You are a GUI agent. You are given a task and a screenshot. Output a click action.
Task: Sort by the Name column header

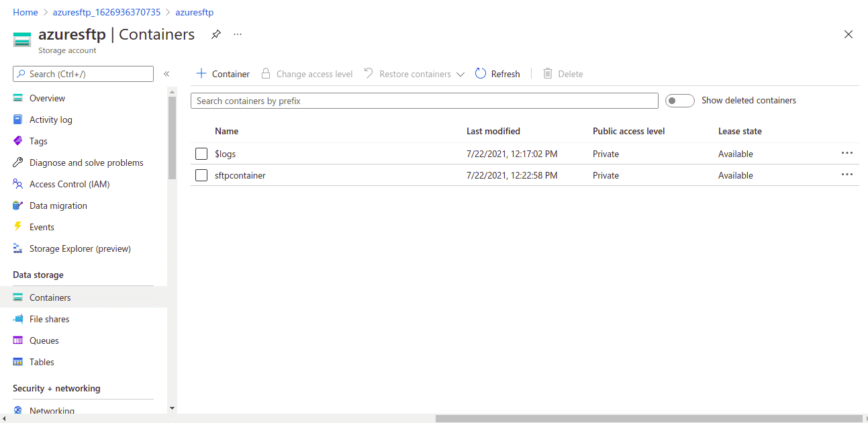pos(227,131)
